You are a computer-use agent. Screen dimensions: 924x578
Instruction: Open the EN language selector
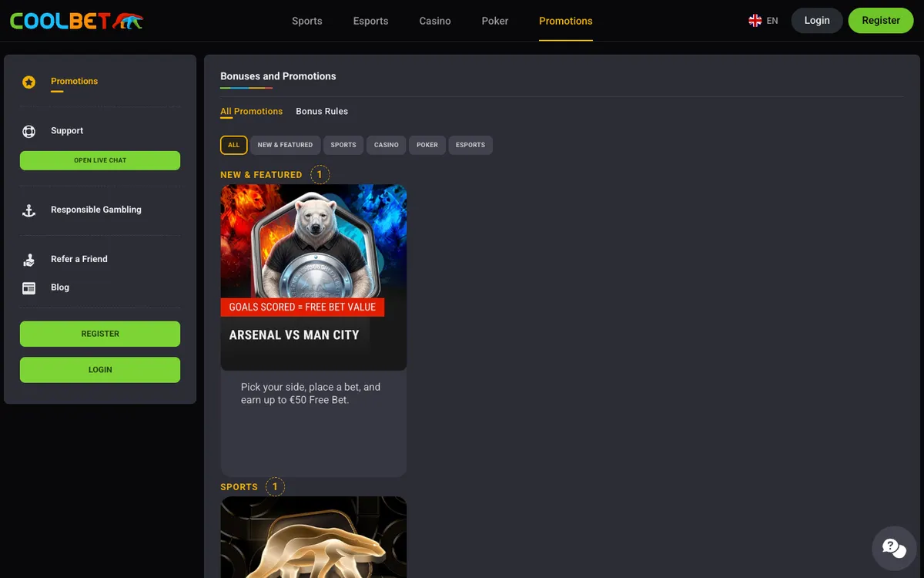pyautogui.click(x=772, y=21)
